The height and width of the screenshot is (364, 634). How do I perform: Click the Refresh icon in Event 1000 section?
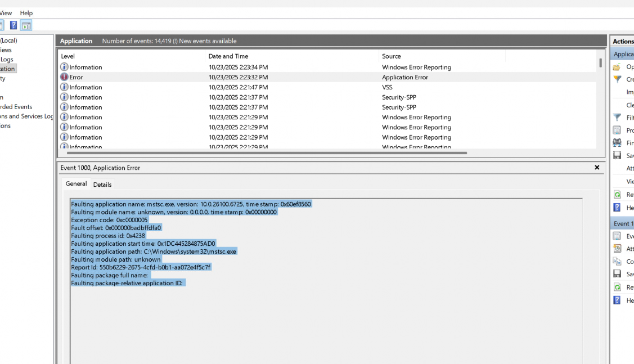[x=617, y=287]
